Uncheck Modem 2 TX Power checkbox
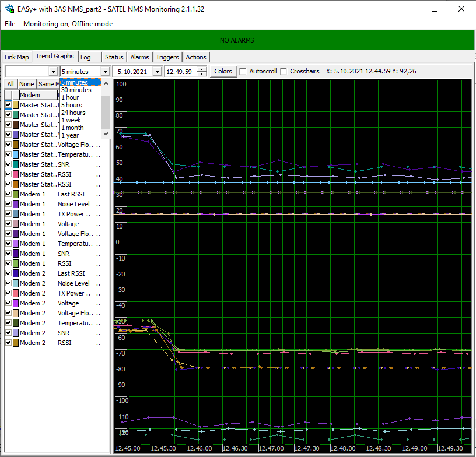Viewport: 476px width, 457px height. [9, 293]
